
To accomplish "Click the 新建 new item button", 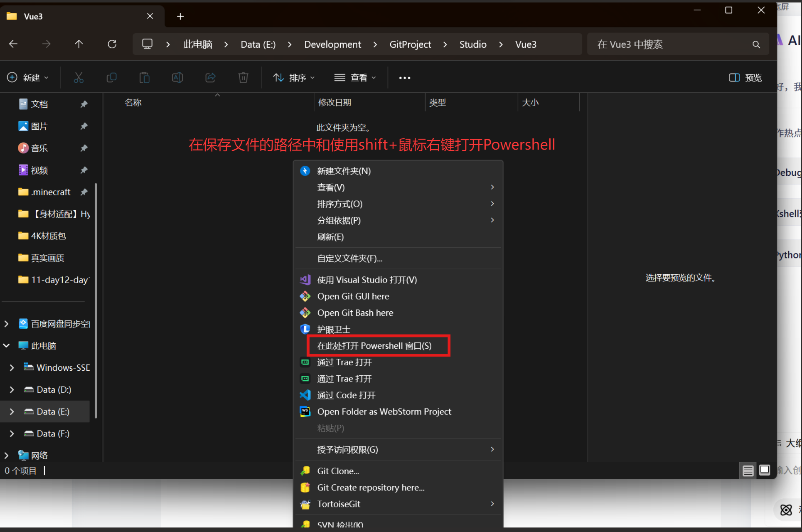I will 28,78.
